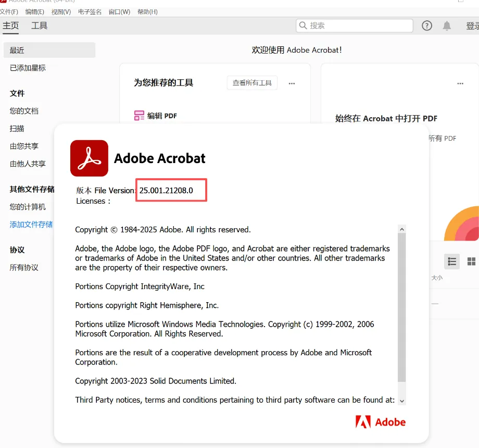
Task: Switch to grid thumbnail view icon
Action: (x=471, y=262)
